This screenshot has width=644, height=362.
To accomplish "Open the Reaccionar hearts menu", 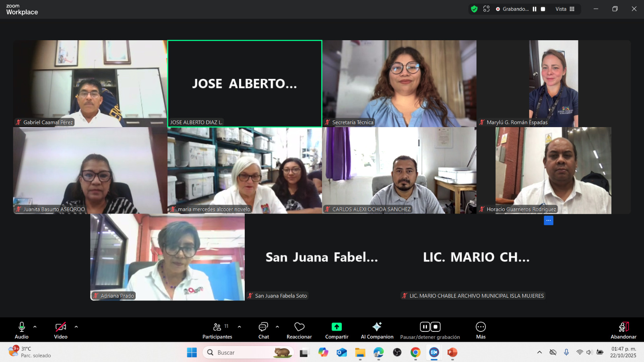I will point(299,330).
